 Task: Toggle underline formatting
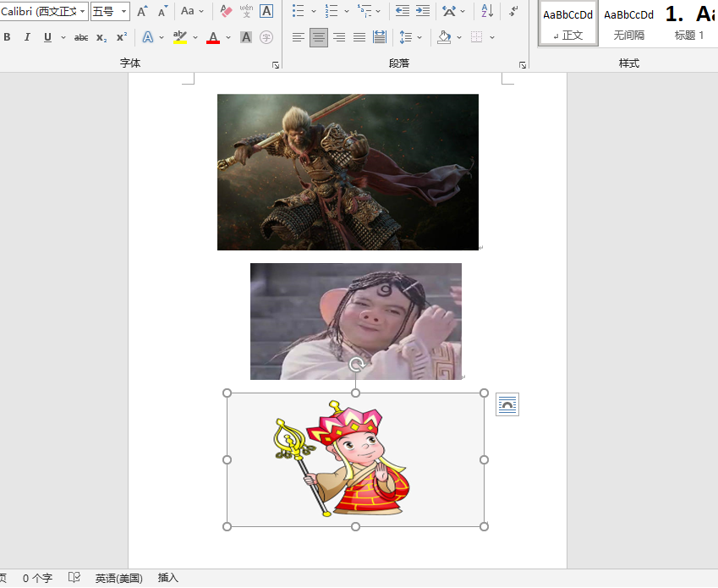pyautogui.click(x=47, y=37)
